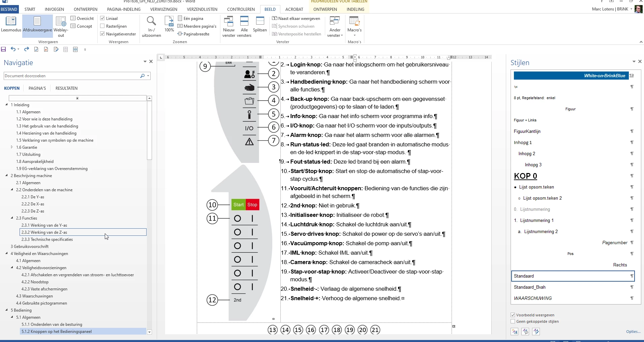
Task: Click the Navigatie list scroll-down arrow
Action: (x=149, y=332)
